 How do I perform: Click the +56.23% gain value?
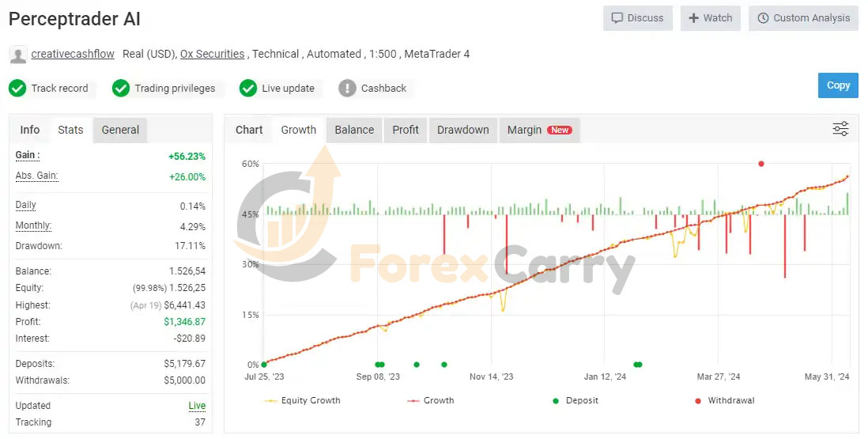point(187,157)
